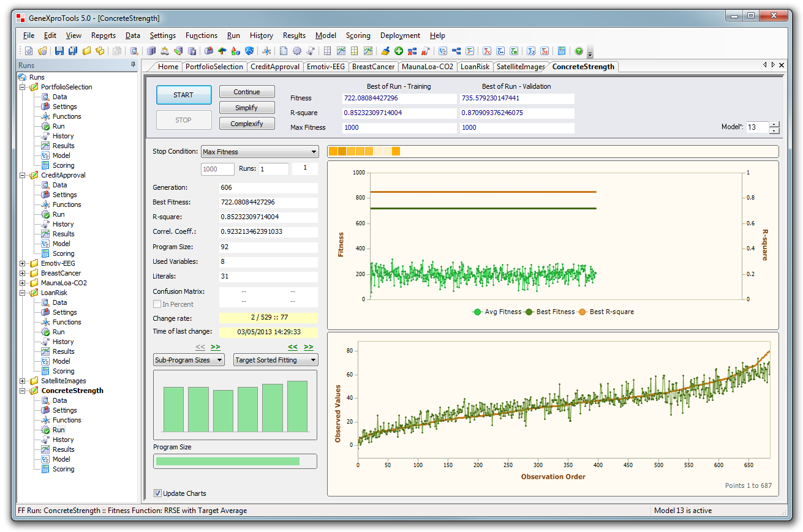Click the JavaScript Js code icon

545,51
